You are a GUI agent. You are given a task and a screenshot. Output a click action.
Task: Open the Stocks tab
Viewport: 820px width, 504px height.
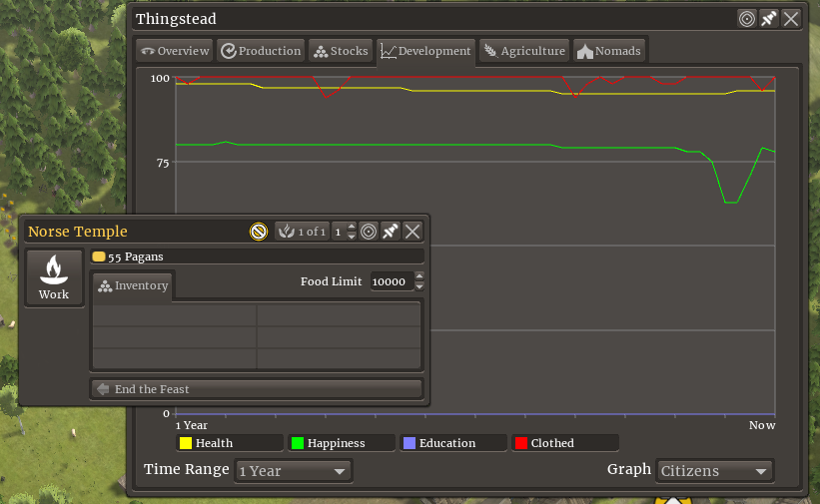tap(341, 51)
